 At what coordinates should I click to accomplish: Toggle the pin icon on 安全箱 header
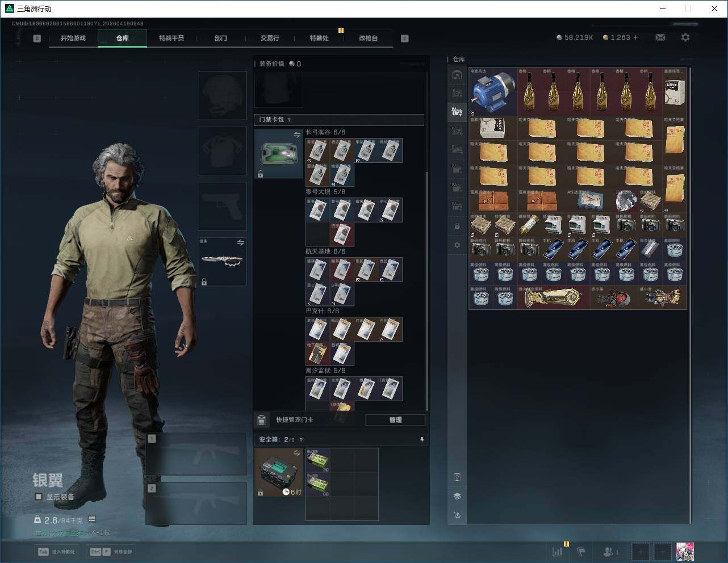[421, 440]
